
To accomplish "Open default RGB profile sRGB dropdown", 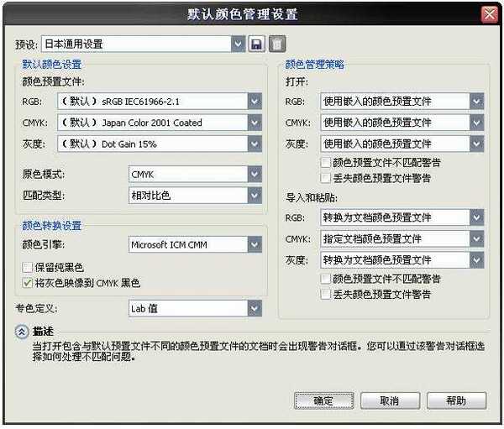I will (255, 102).
